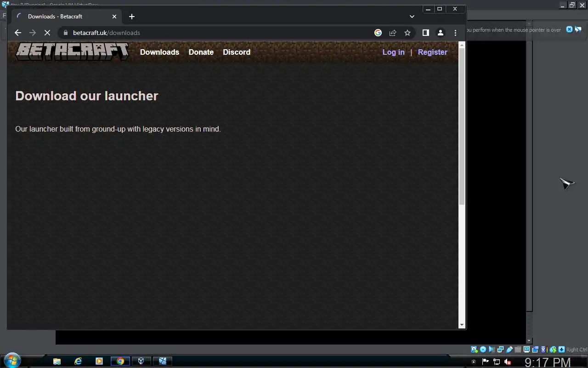Click the VirtualBox keyboard capture arrow icon
588x368 pixels.
[561, 350]
